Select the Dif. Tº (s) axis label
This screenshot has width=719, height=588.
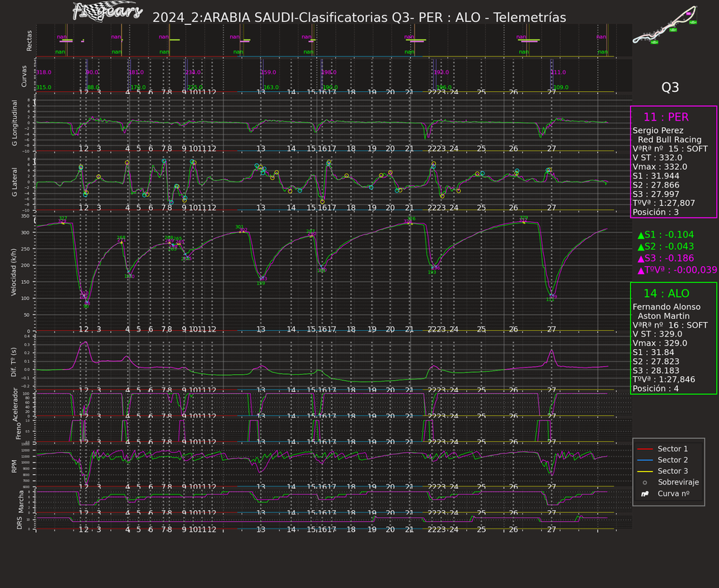coord(14,362)
